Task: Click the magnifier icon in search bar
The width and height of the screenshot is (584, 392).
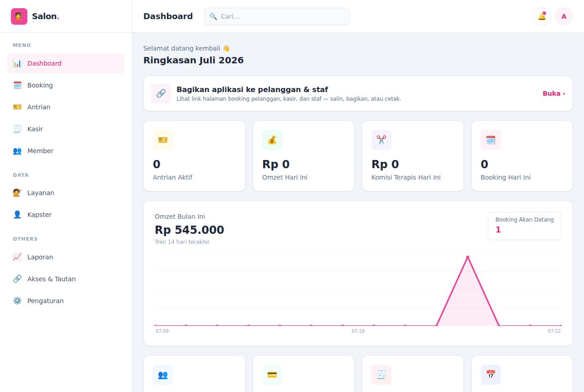Action: pyautogui.click(x=213, y=16)
